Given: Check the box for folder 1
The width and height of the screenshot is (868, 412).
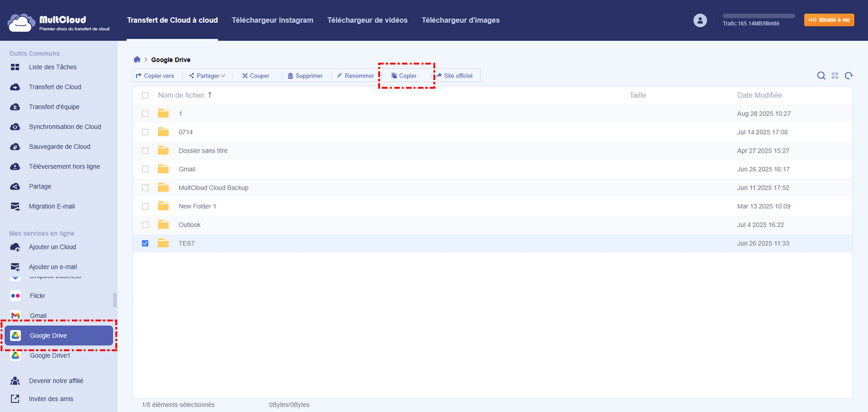Looking at the screenshot, I should pos(145,114).
